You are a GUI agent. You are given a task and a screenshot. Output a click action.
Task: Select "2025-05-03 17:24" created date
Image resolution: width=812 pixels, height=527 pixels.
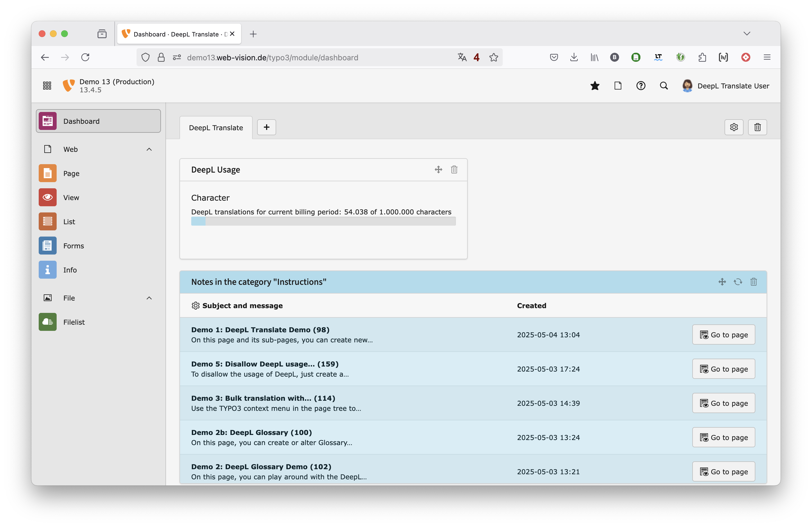pyautogui.click(x=548, y=369)
